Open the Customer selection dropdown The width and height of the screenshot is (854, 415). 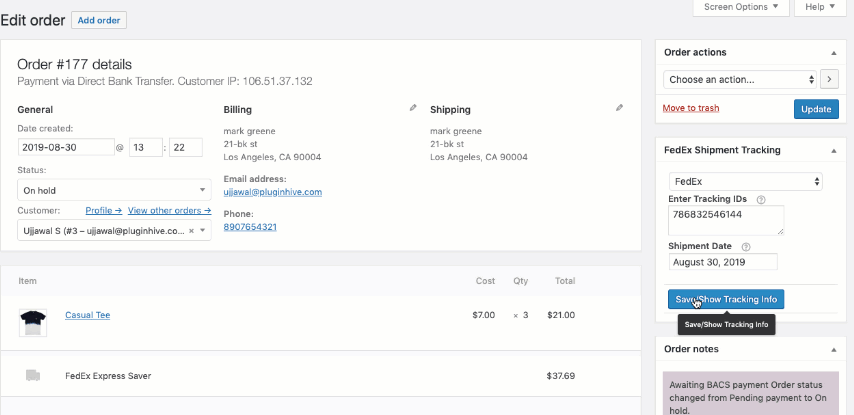point(114,230)
